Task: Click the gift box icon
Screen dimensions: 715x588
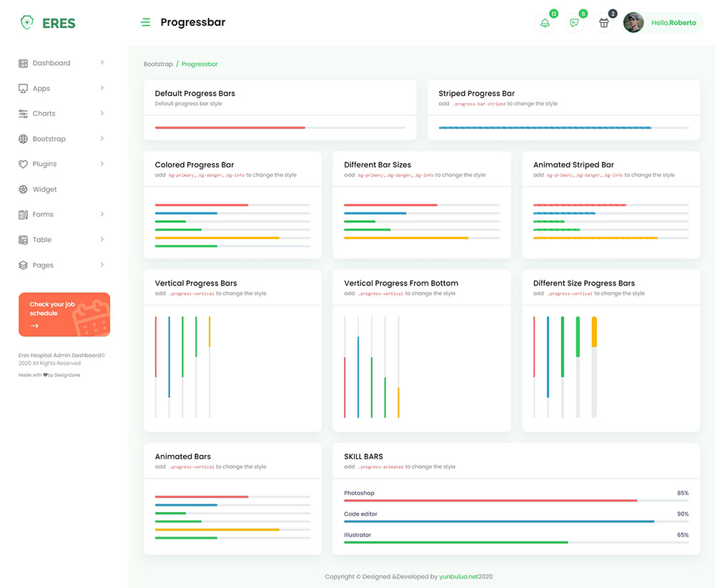Action: [x=603, y=23]
